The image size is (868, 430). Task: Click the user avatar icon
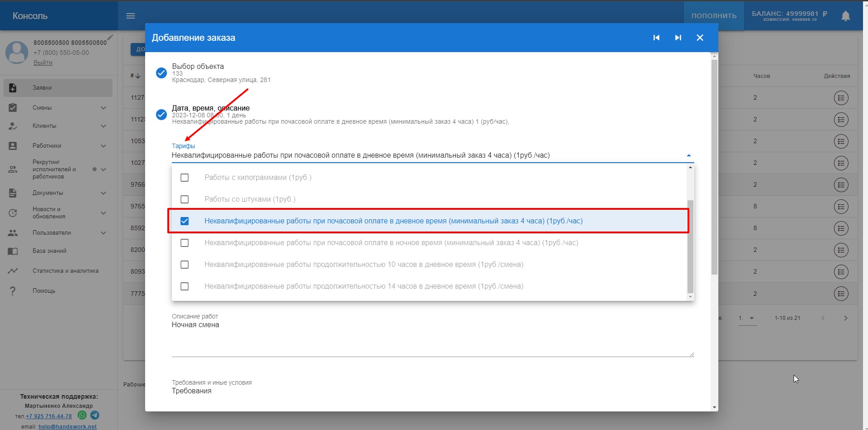(x=17, y=52)
